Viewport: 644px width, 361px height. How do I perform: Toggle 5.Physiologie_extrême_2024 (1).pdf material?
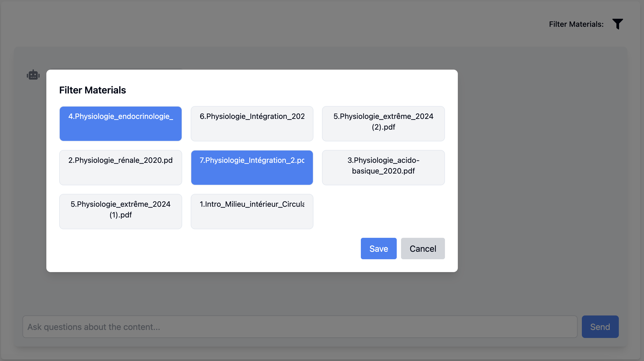pyautogui.click(x=121, y=212)
